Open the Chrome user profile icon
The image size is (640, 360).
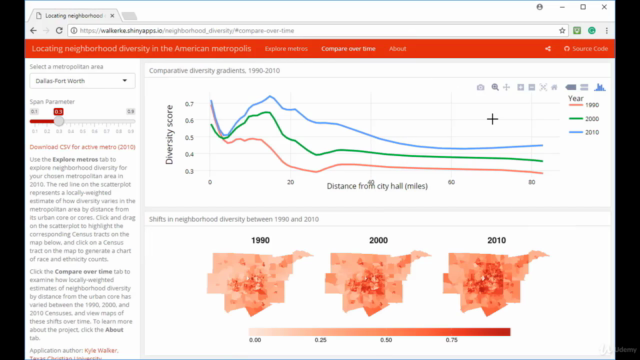tap(540, 7)
